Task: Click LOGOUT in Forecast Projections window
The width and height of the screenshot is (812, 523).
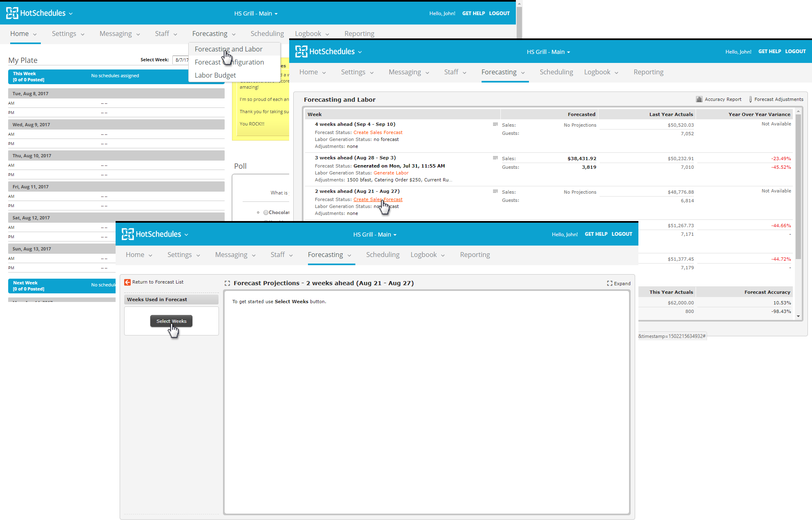Action: (622, 234)
